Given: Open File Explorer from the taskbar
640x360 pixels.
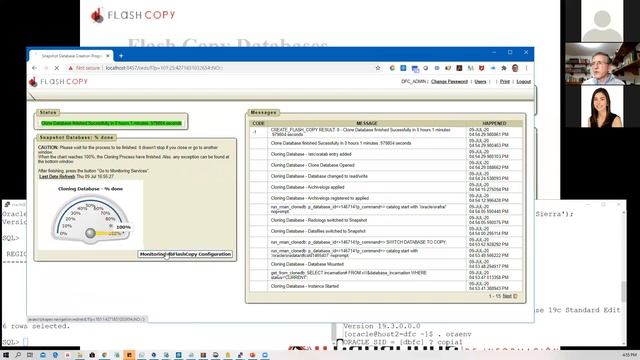Looking at the screenshot, I should click(80, 355).
